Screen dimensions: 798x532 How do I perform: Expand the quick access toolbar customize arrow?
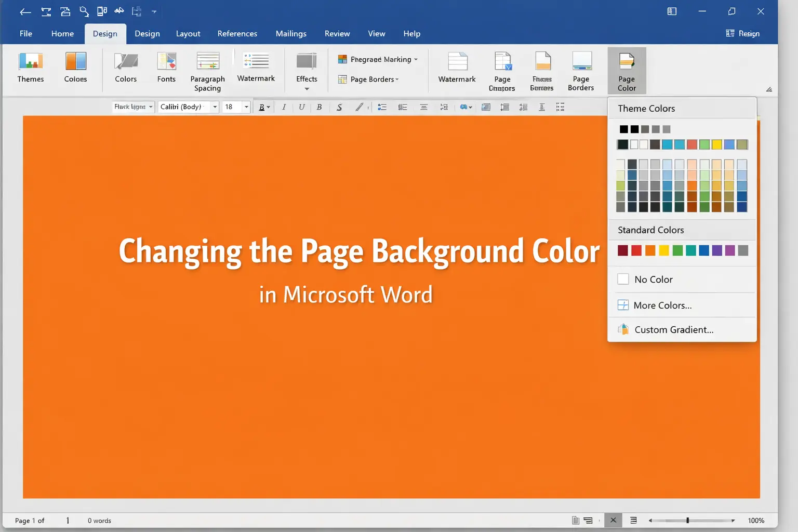pos(154,11)
